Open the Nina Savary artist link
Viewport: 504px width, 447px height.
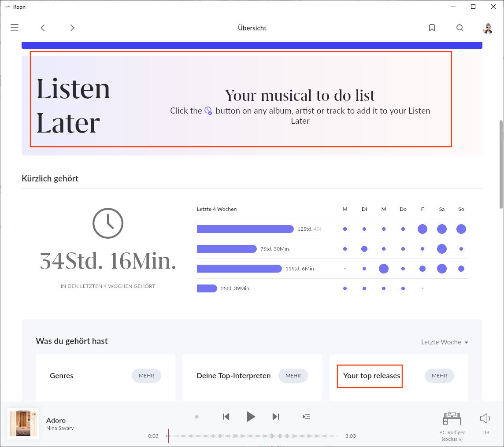[x=60, y=428]
